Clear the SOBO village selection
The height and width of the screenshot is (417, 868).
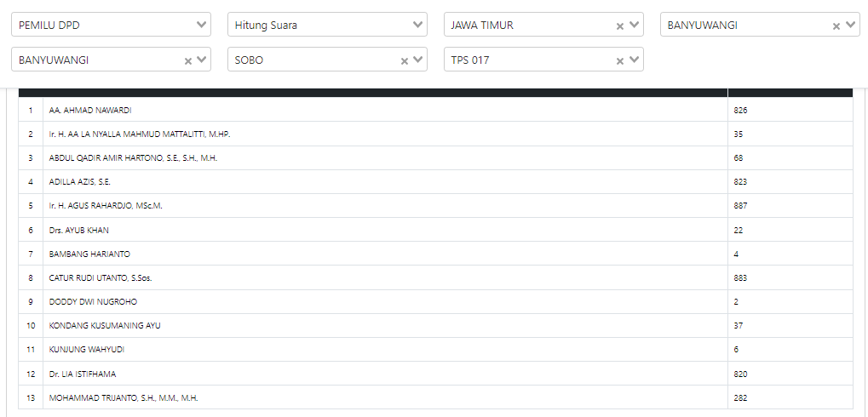pyautogui.click(x=404, y=60)
